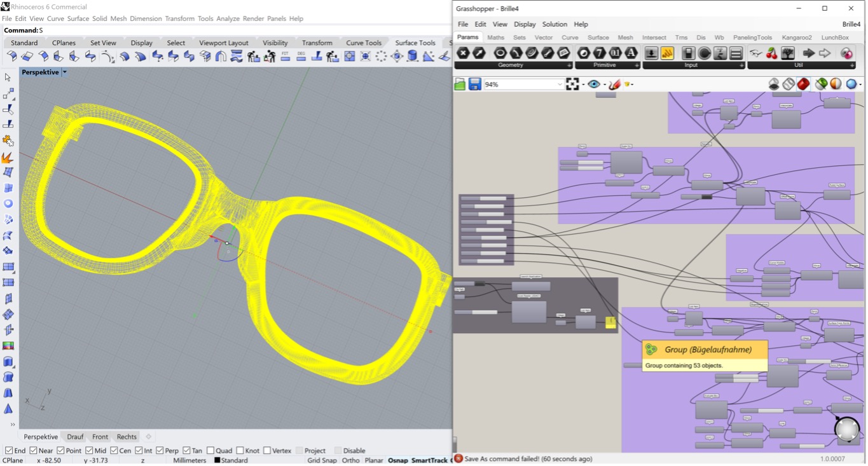Click the FIT icon in Surface Tools toolbar

[285, 57]
